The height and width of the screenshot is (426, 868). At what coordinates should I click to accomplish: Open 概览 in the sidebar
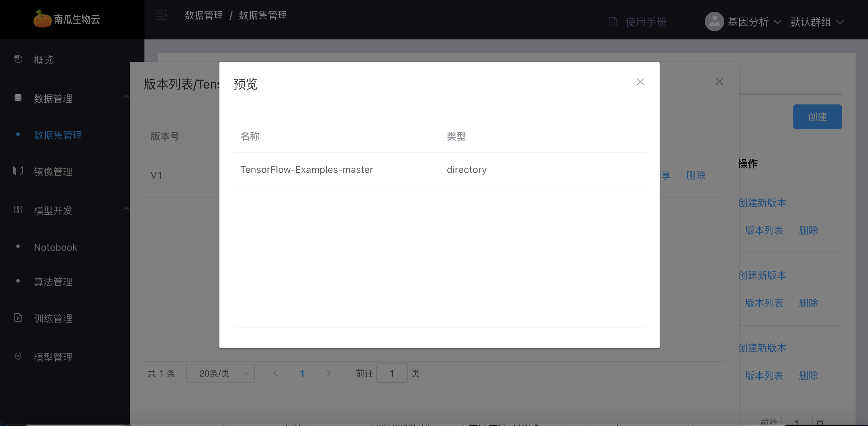point(43,59)
